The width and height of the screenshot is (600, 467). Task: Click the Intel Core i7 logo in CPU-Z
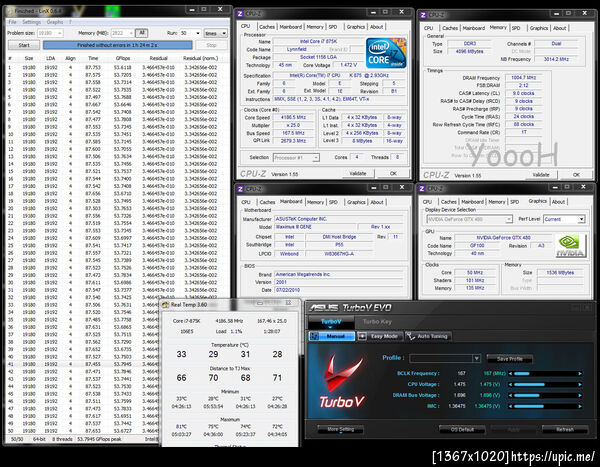(386, 53)
